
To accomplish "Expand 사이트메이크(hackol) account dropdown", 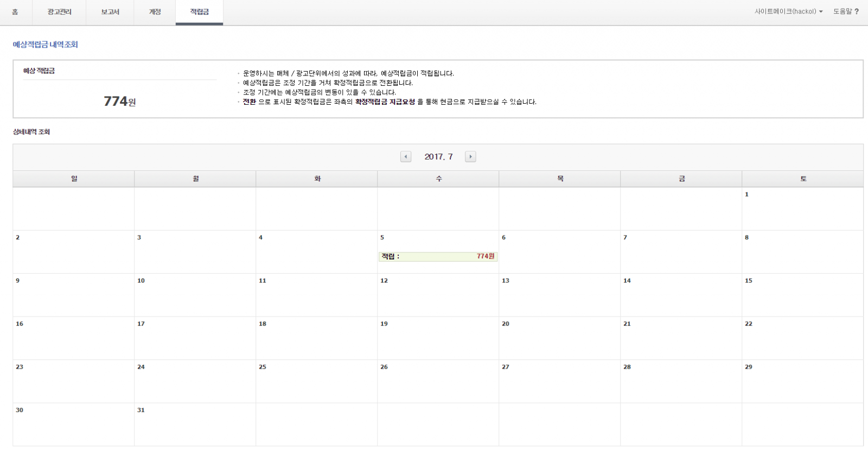I will (x=788, y=11).
